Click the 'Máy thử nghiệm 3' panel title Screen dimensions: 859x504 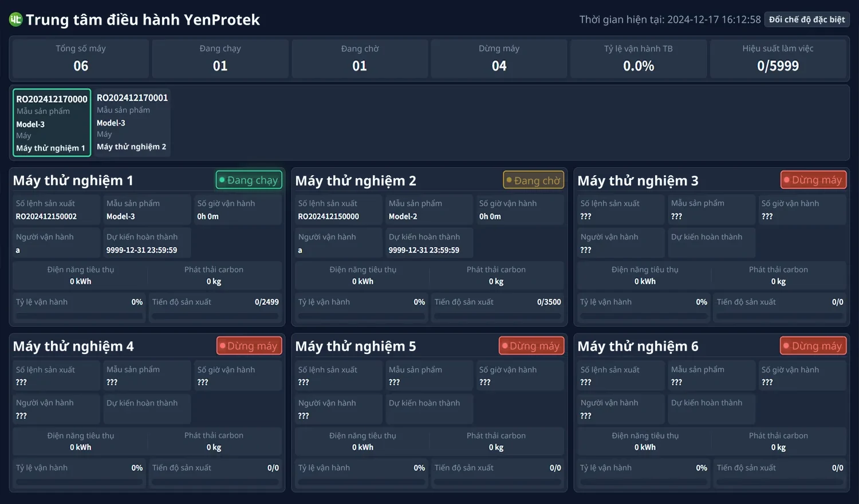coord(638,180)
